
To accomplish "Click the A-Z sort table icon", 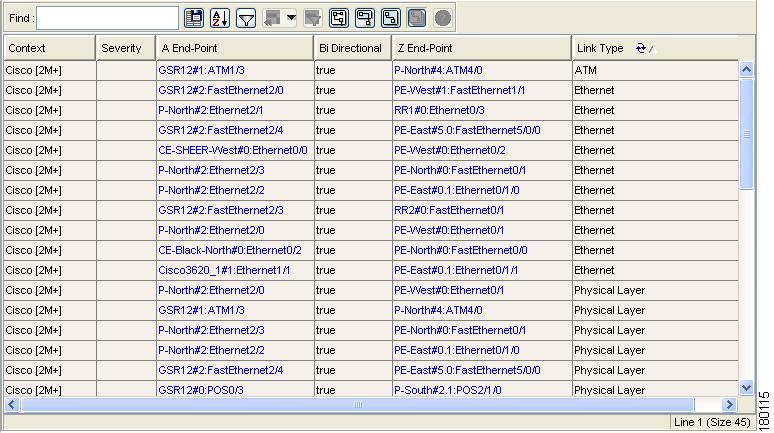I will tap(220, 18).
